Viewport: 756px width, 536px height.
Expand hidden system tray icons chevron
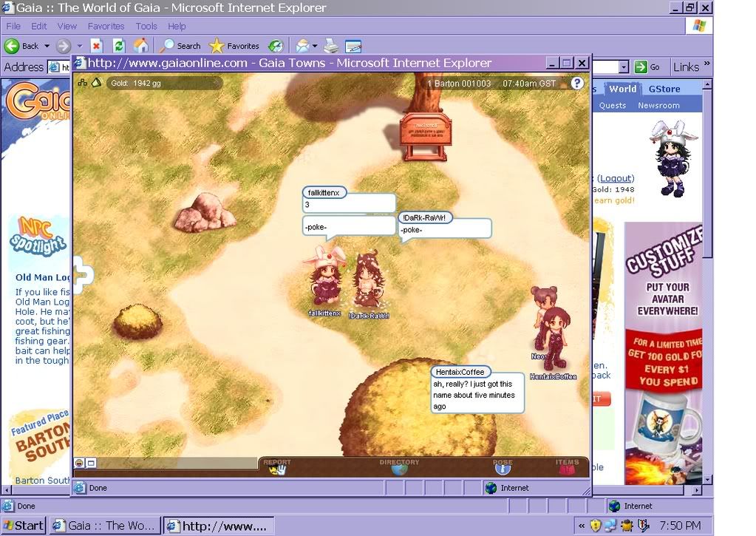click(x=582, y=526)
